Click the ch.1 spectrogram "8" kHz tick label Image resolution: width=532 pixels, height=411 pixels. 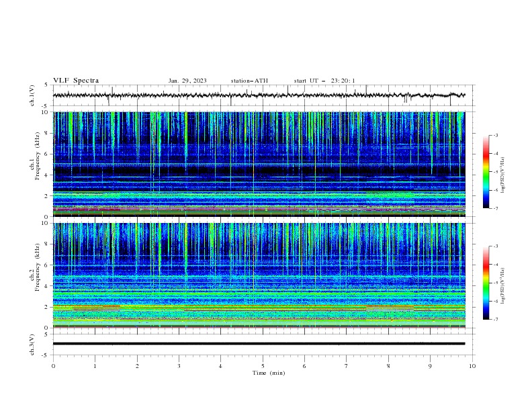click(47, 133)
